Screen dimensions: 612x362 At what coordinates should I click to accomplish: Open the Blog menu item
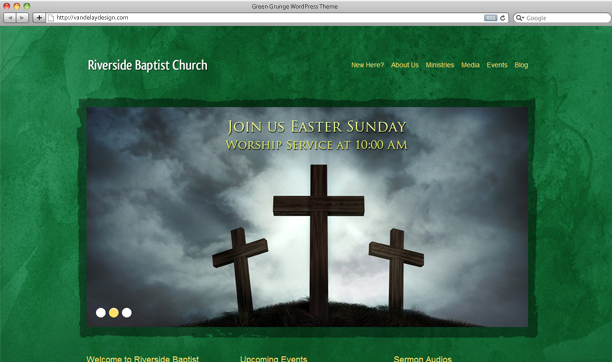[521, 65]
